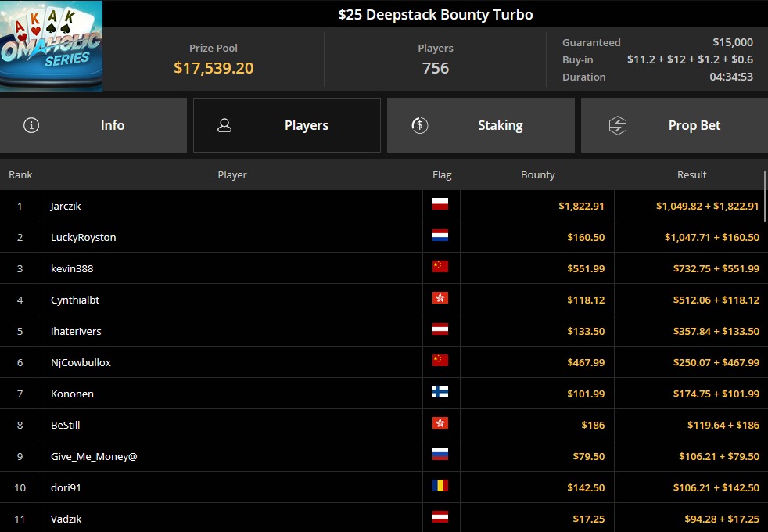This screenshot has height=532, width=768.
Task: Select player LuckyRoyston
Action: point(83,238)
